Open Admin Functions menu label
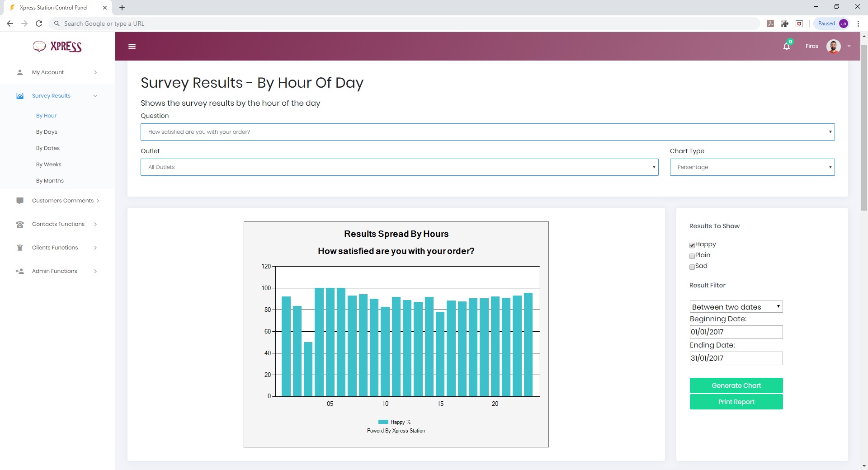The image size is (868, 470). point(55,271)
